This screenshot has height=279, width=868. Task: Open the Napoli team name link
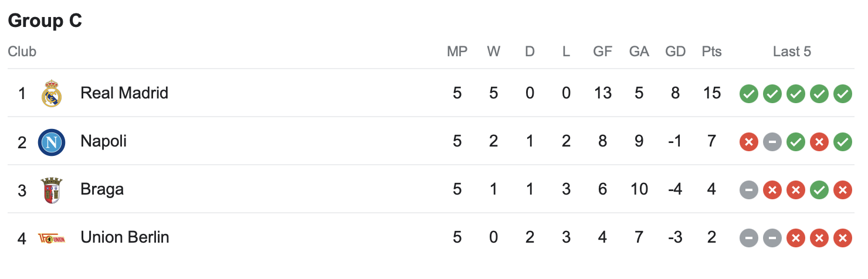(104, 141)
